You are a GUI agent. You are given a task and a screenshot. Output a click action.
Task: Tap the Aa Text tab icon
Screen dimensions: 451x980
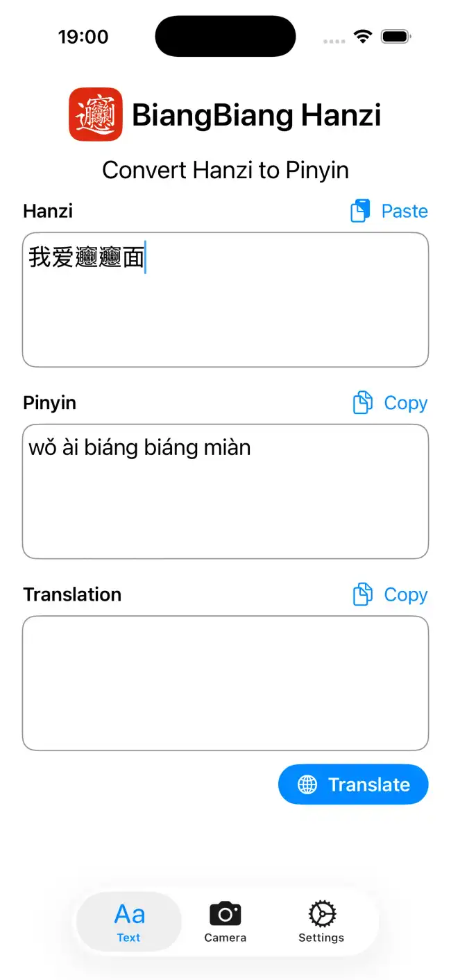click(129, 915)
